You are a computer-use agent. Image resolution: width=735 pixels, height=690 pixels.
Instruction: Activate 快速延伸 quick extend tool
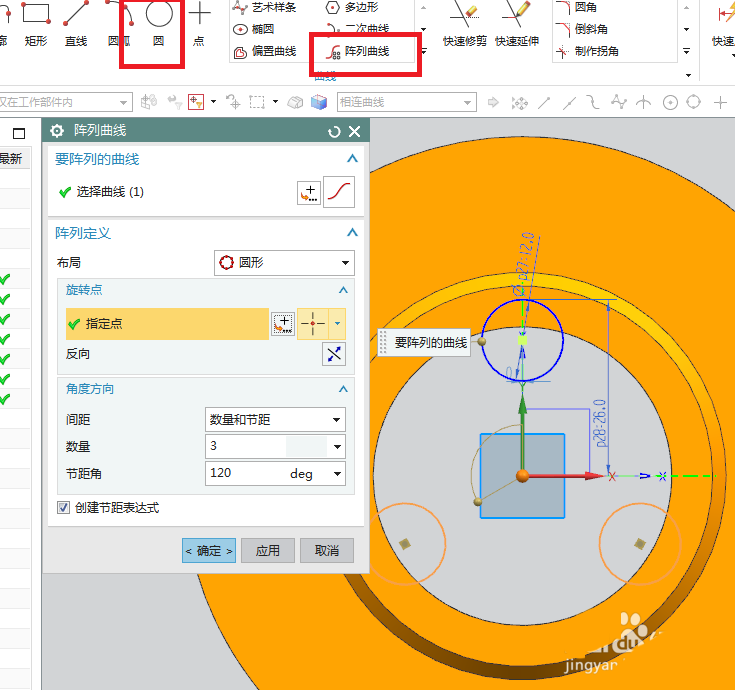pos(517,24)
